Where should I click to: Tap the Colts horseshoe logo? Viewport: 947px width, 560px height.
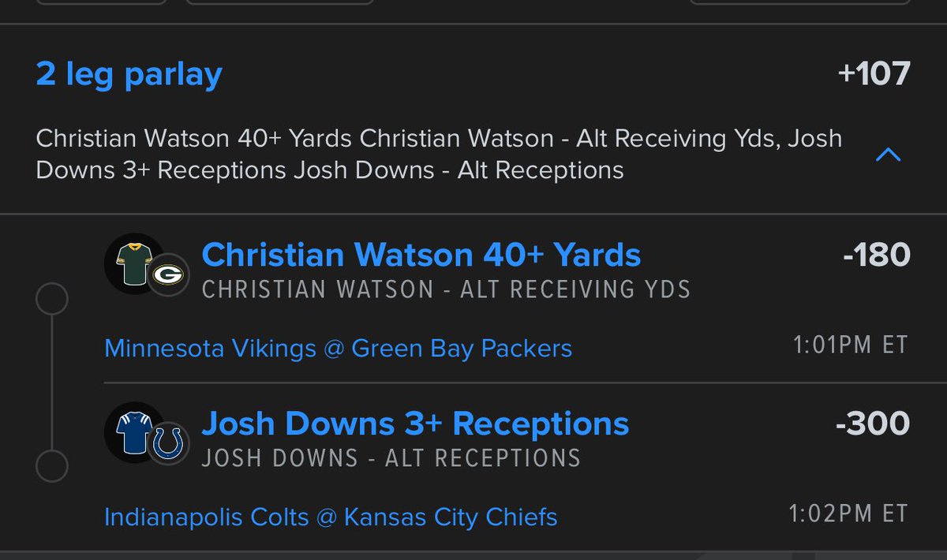[x=169, y=444]
